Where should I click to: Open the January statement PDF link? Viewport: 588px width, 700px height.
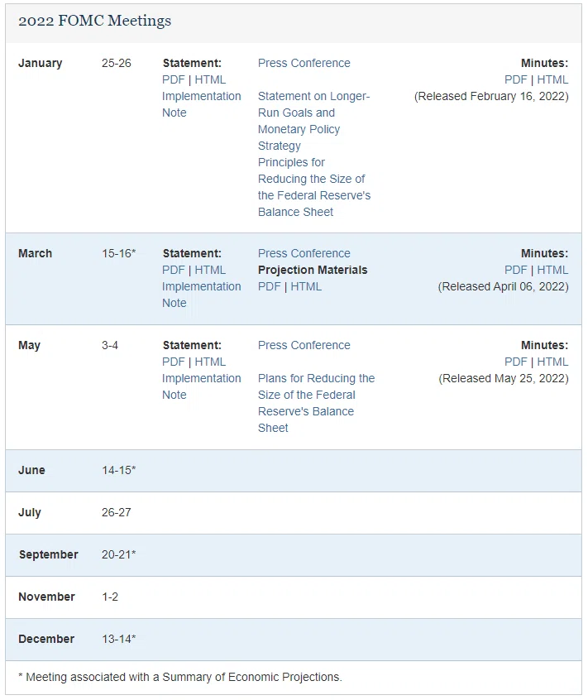click(x=173, y=80)
